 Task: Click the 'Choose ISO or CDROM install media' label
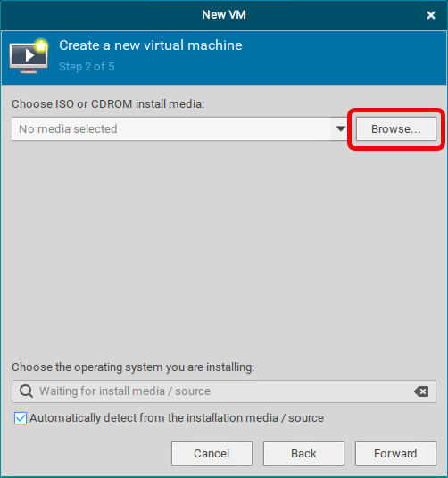pyautogui.click(x=108, y=104)
